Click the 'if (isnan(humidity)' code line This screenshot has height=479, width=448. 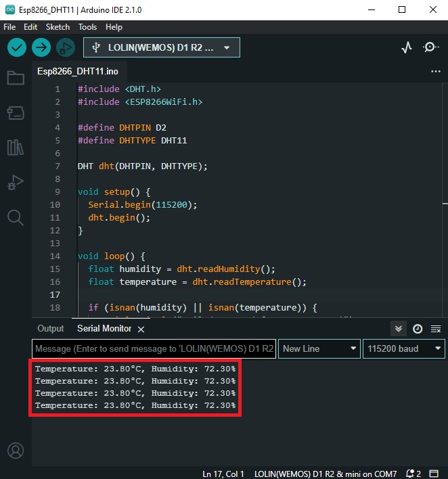click(202, 307)
